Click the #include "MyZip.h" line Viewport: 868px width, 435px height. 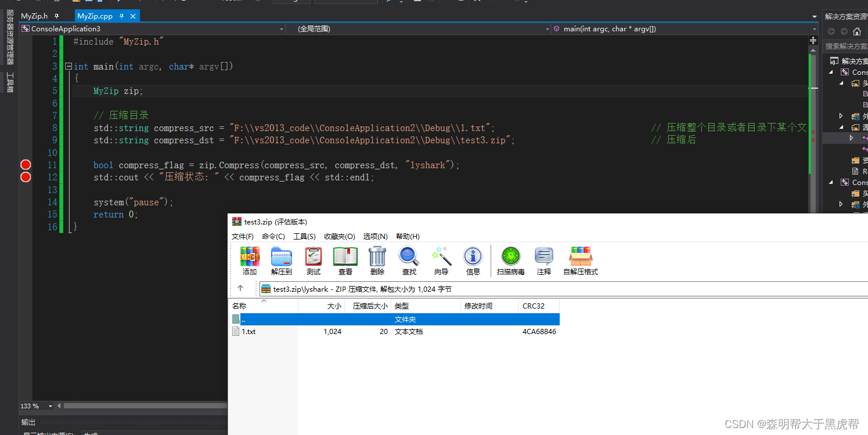119,42
